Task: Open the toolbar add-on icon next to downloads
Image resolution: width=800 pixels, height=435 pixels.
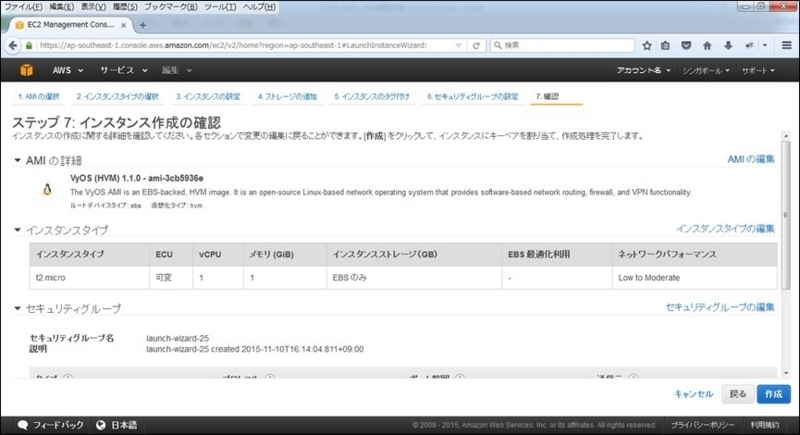Action: click(x=749, y=45)
